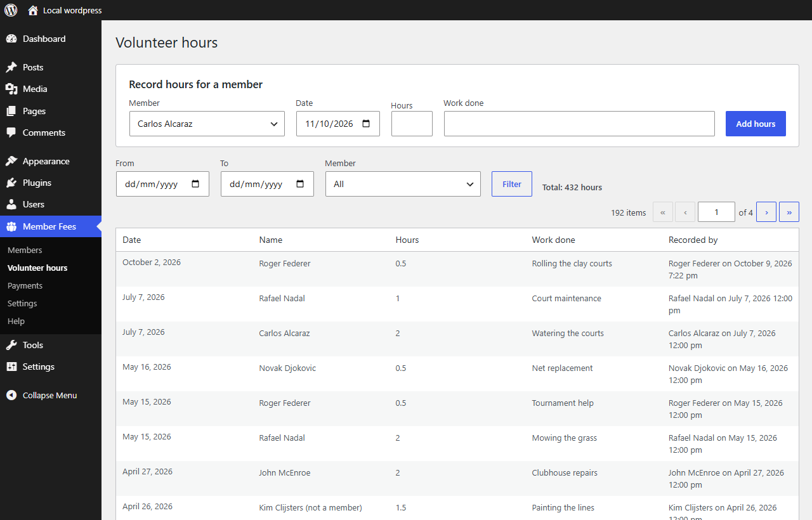
Task: Go to next page of results
Action: coord(766,212)
